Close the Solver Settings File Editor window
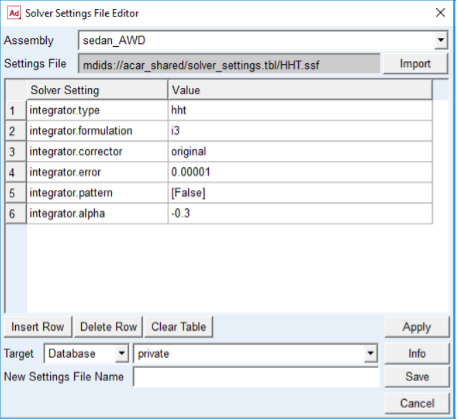The width and height of the screenshot is (458, 420). point(440,13)
